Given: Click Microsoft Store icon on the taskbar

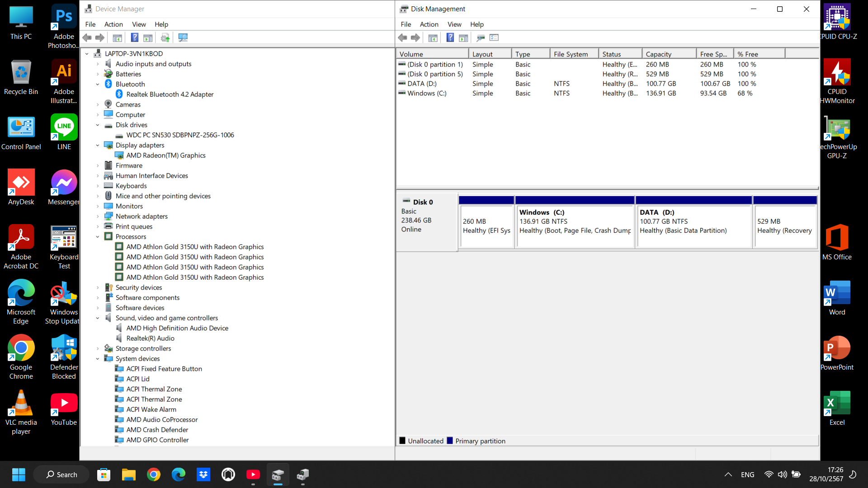Looking at the screenshot, I should (104, 474).
